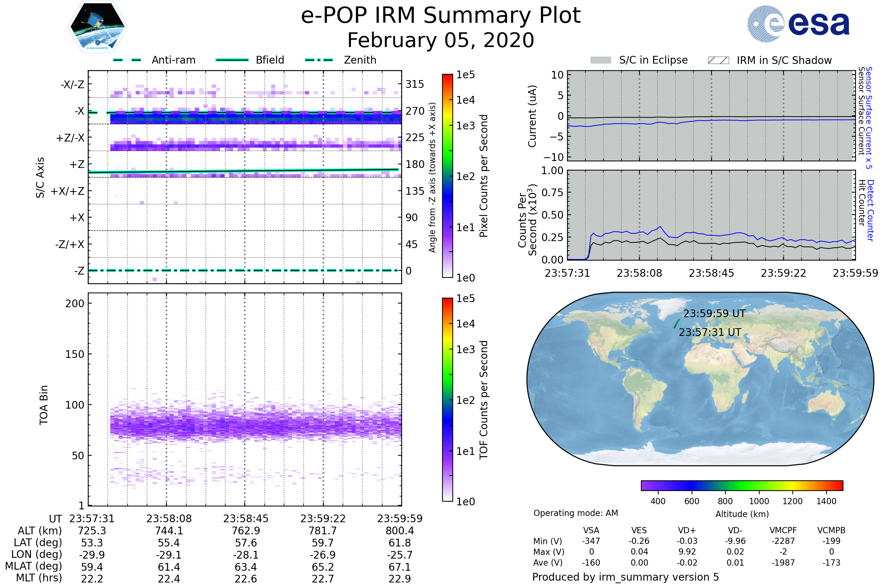Click the TOF Counts per Second colorbar
Viewport: 882px width, 588px height.
(447, 399)
